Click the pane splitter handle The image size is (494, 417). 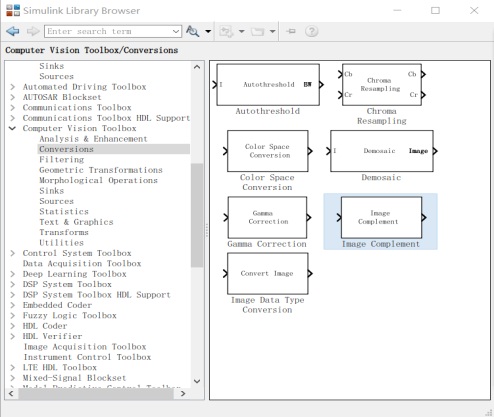(x=207, y=230)
